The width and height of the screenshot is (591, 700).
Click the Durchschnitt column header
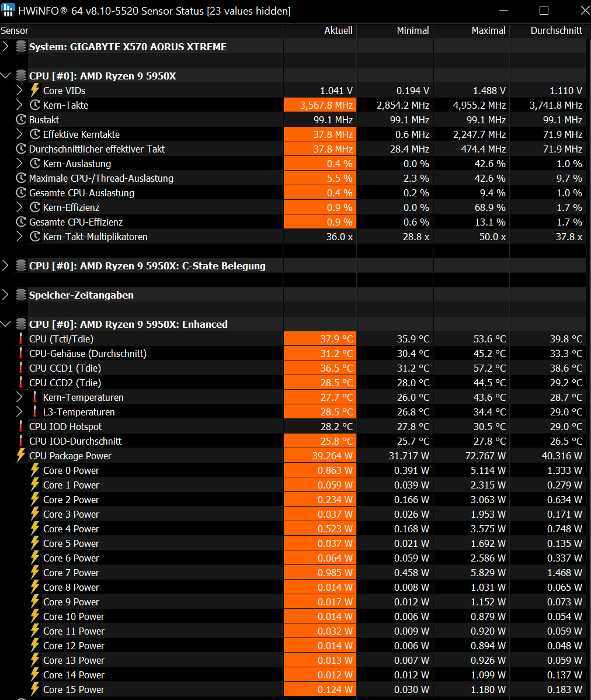click(x=548, y=30)
